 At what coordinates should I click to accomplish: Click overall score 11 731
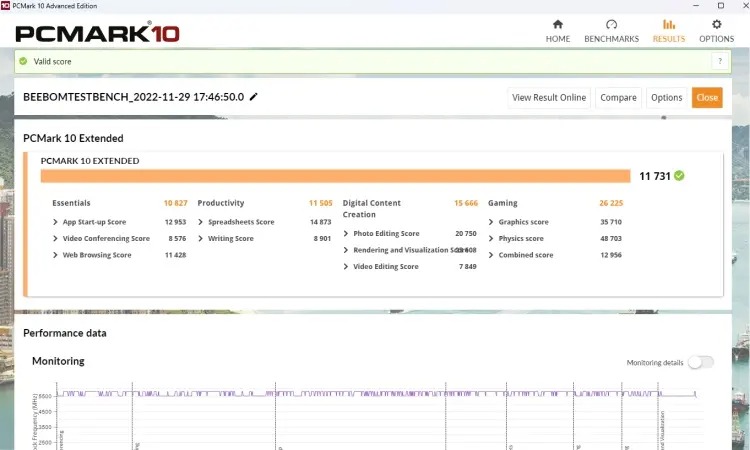point(655,176)
